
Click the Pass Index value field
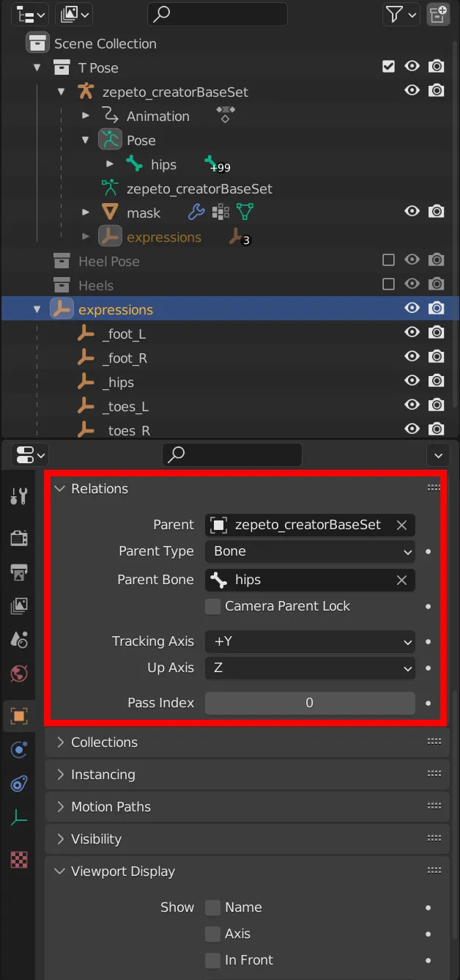tap(310, 703)
